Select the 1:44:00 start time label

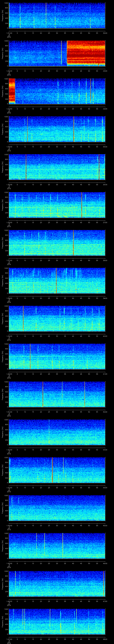(9, 525)
